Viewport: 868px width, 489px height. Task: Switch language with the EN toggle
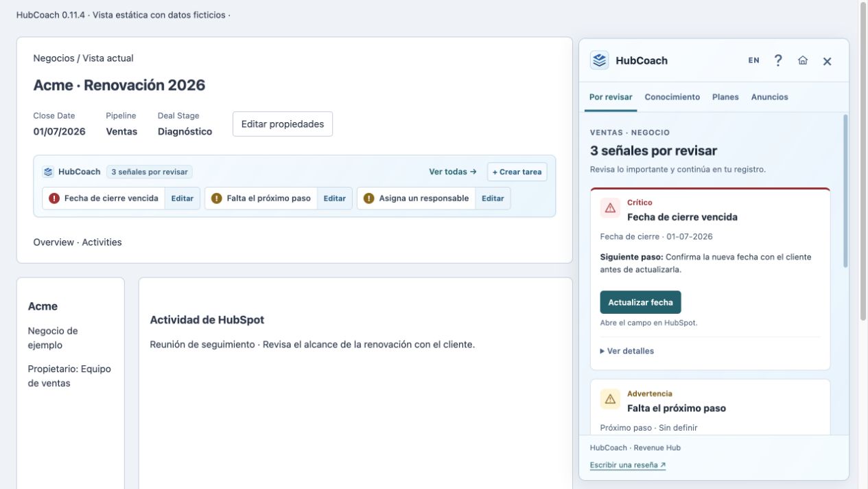[754, 60]
